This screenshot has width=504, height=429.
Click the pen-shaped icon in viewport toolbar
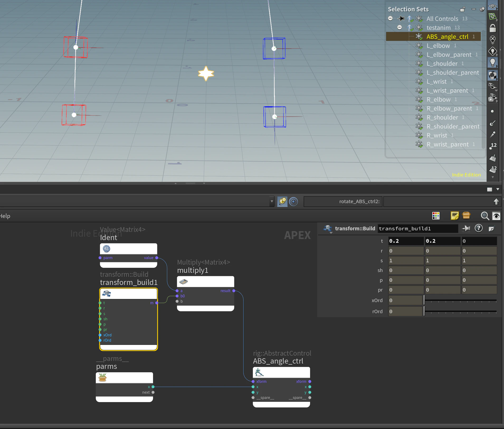[x=492, y=135]
